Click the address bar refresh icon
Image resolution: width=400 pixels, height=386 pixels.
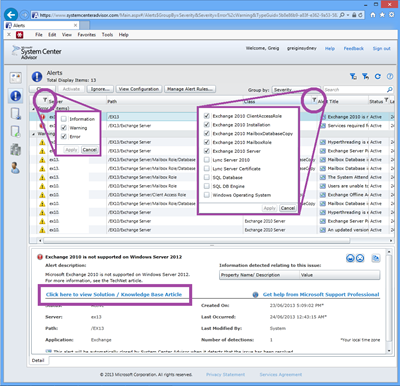[x=360, y=15]
